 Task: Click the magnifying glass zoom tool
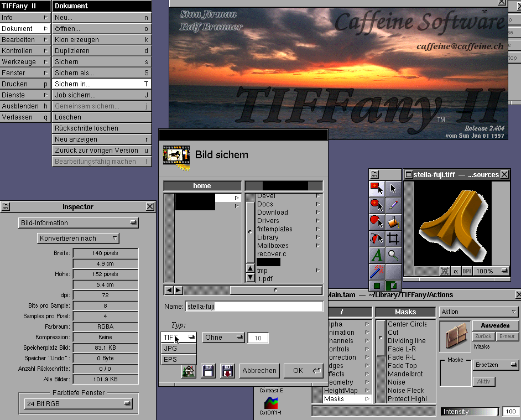[x=393, y=255]
